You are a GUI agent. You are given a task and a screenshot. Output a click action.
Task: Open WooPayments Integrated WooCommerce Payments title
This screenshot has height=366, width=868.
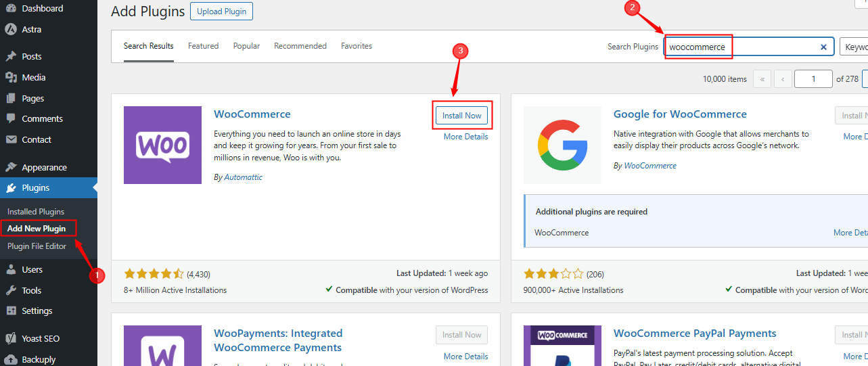278,340
